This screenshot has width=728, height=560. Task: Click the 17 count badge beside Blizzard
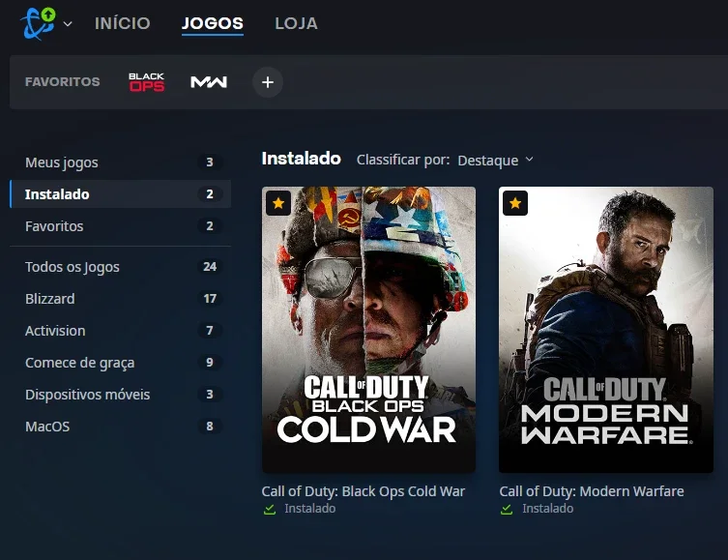pyautogui.click(x=210, y=299)
